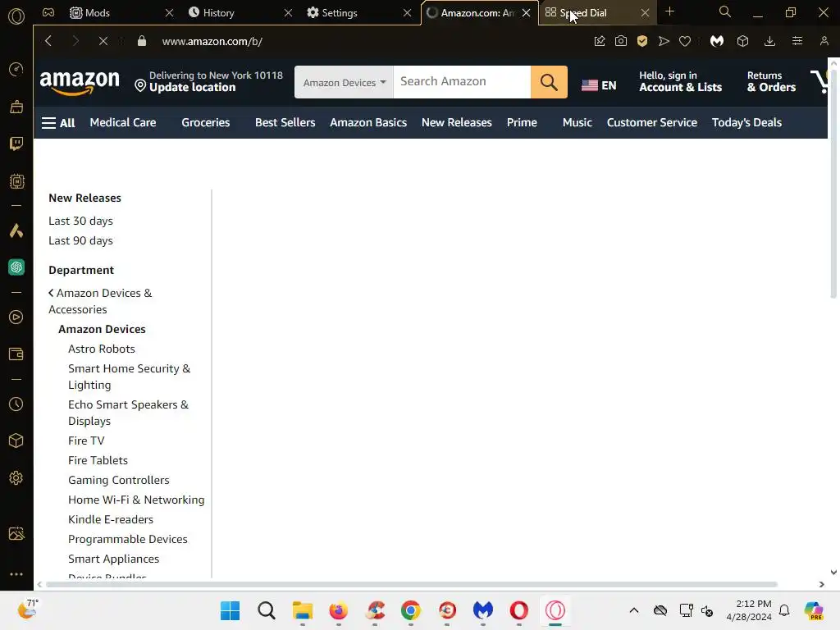Open Google Chrome from taskbar
Screen dimensions: 840x630
411,610
